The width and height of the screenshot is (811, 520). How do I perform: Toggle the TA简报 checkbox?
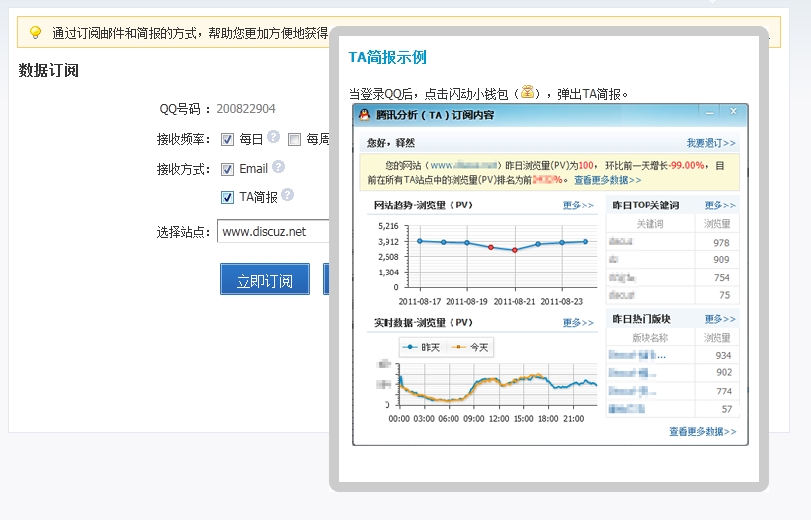[227, 197]
